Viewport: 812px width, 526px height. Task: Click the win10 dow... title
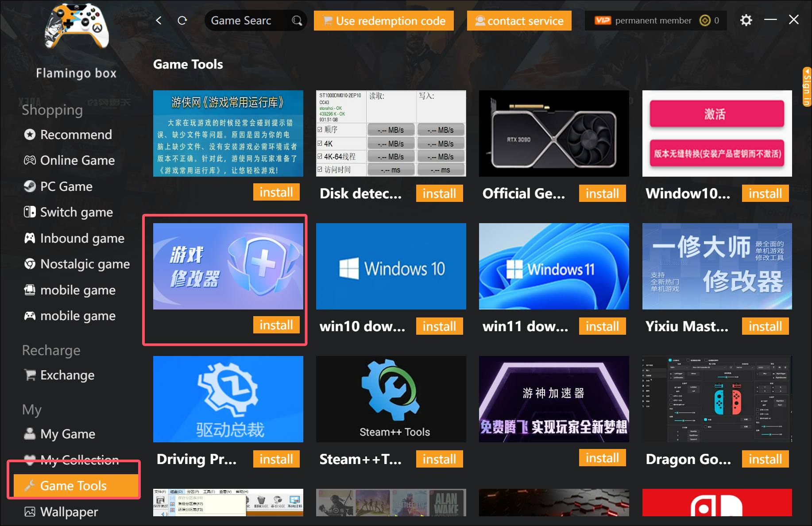362,326
